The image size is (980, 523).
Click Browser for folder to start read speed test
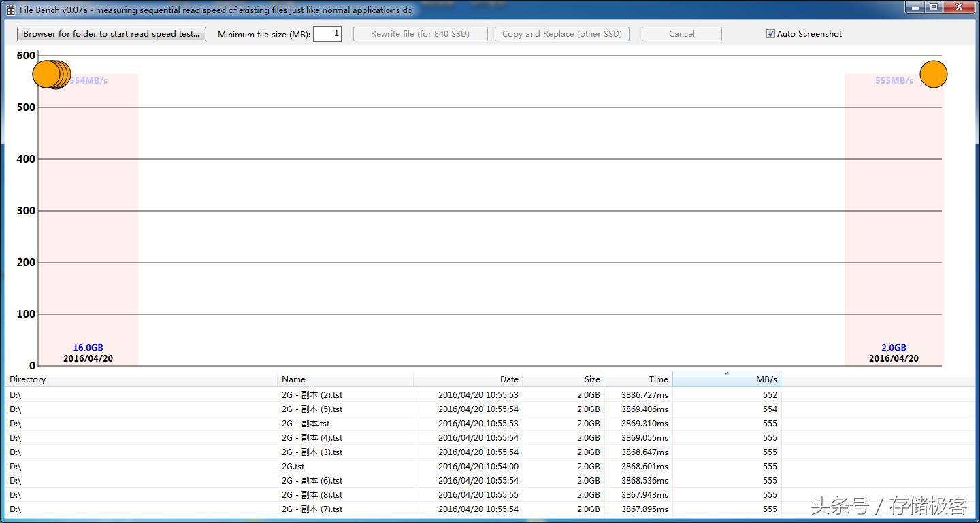point(112,34)
